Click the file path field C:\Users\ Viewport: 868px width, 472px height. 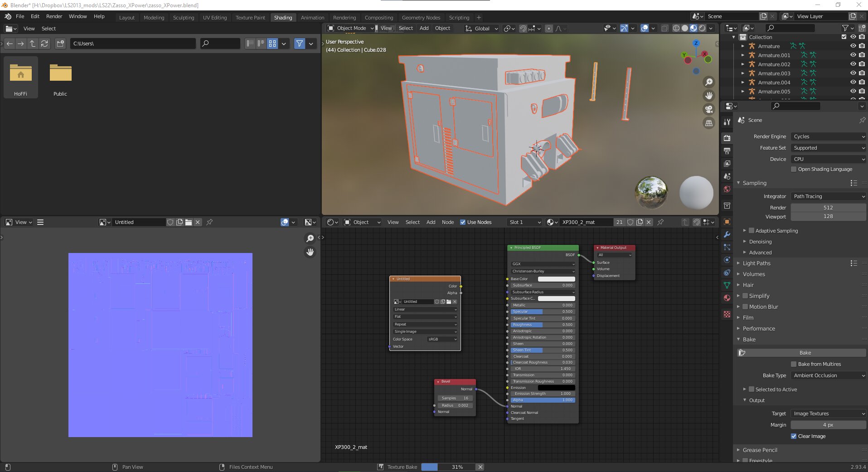[133, 44]
